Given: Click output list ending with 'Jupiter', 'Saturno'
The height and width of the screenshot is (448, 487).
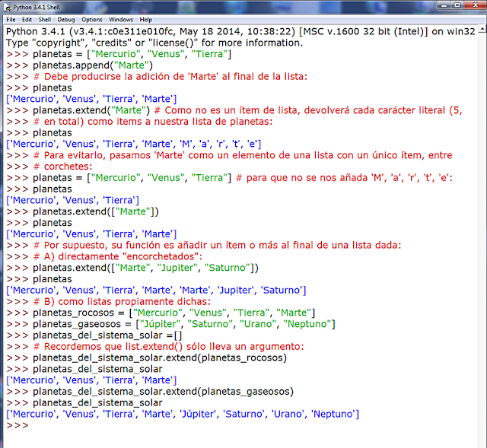Looking at the screenshot, I should click(156, 291).
